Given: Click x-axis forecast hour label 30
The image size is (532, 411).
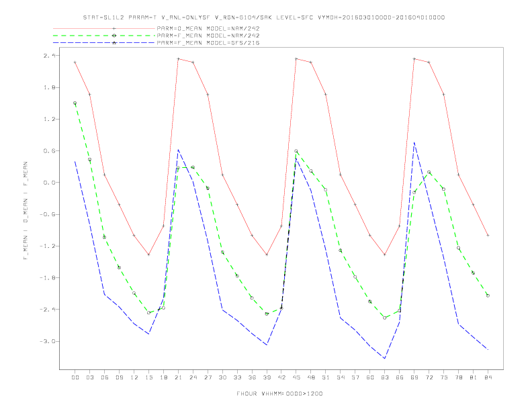Looking at the screenshot, I should tap(222, 377).
